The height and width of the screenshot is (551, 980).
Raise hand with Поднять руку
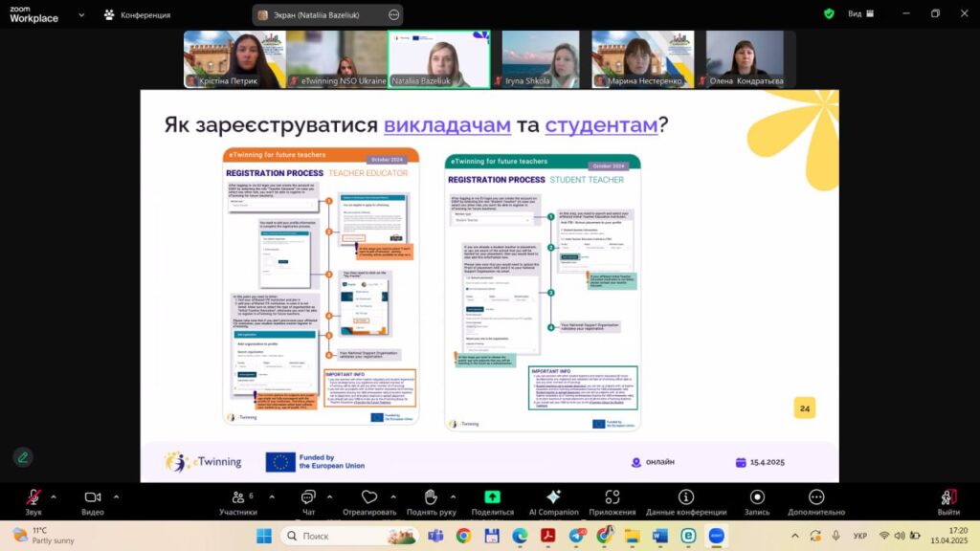pyautogui.click(x=431, y=497)
